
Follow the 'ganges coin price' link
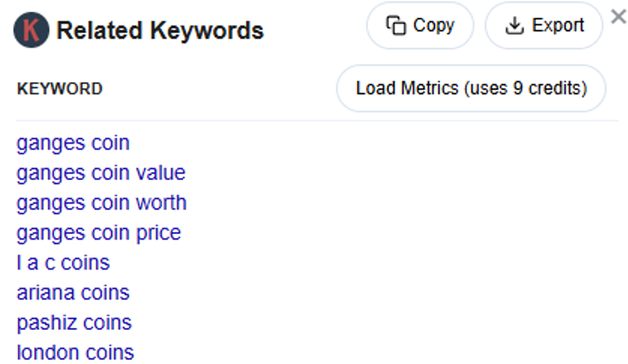coord(98,233)
